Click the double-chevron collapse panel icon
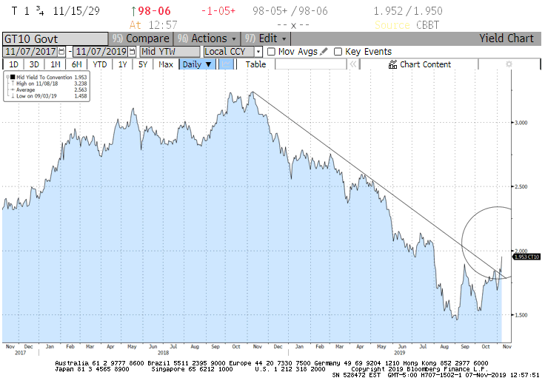 pyautogui.click(x=352, y=64)
